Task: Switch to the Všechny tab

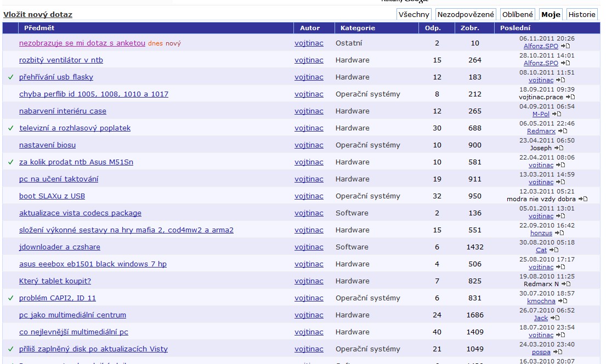Action: pyautogui.click(x=414, y=15)
